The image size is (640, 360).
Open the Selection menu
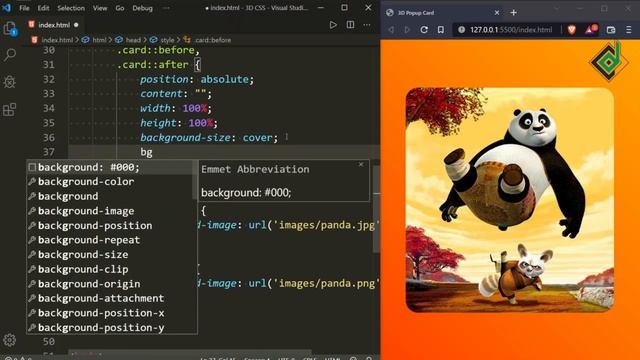(x=71, y=8)
